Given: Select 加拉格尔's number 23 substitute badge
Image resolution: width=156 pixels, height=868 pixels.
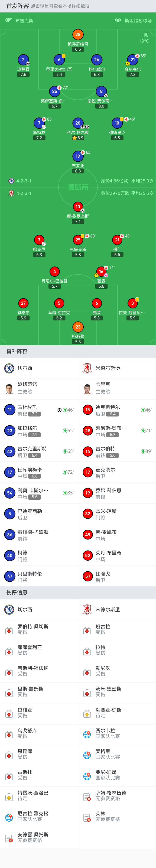Looking at the screenshot, I should tap(10, 431).
